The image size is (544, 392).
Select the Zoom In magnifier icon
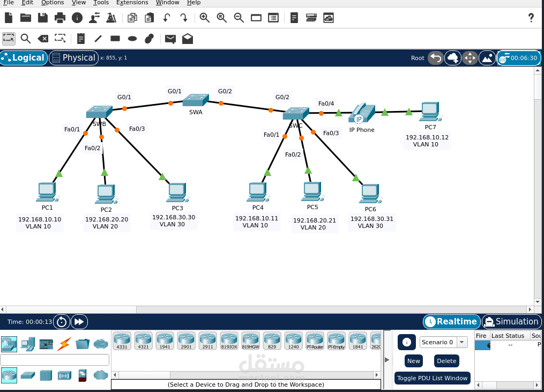tap(204, 17)
